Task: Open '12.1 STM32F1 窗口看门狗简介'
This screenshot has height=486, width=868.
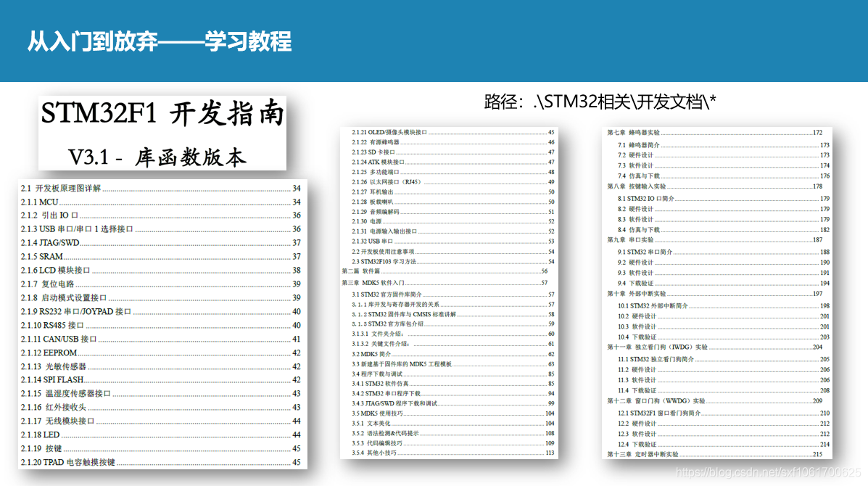Action: pyautogui.click(x=724, y=413)
